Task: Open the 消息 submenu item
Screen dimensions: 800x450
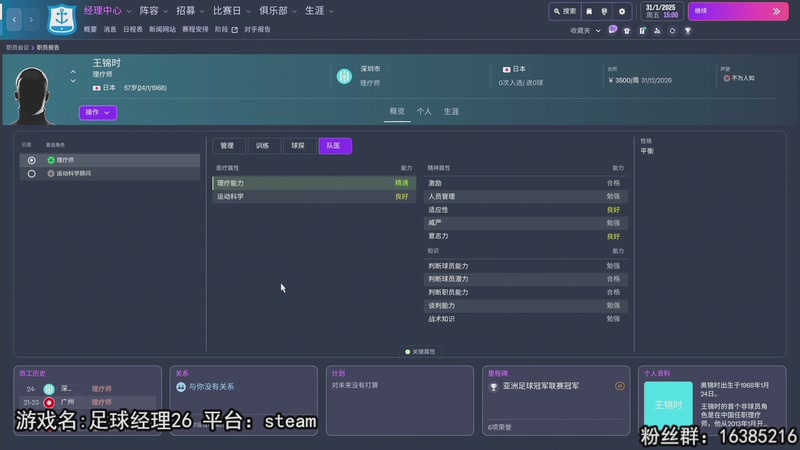Action: tap(110, 30)
